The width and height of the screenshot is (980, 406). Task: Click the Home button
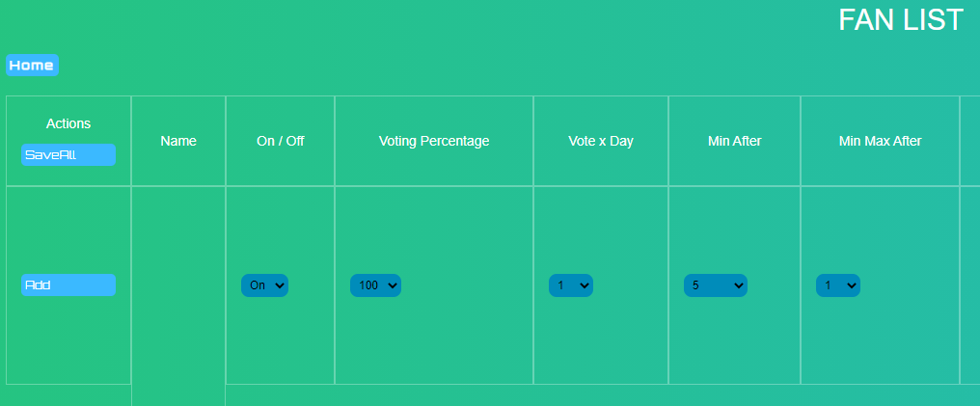click(32, 66)
